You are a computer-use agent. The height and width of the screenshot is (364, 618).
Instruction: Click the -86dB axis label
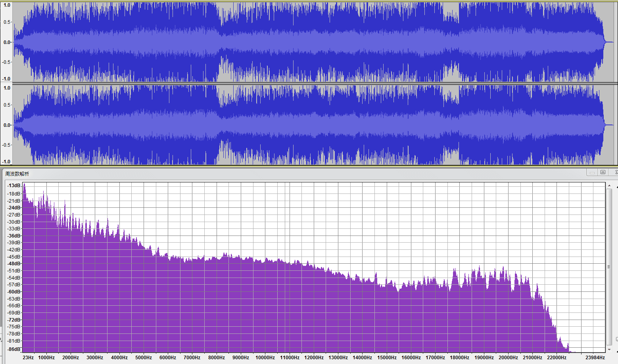(14, 349)
